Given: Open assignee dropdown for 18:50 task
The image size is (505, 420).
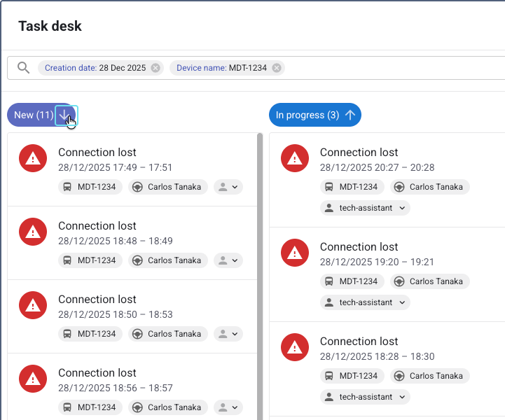Looking at the screenshot, I should 228,334.
